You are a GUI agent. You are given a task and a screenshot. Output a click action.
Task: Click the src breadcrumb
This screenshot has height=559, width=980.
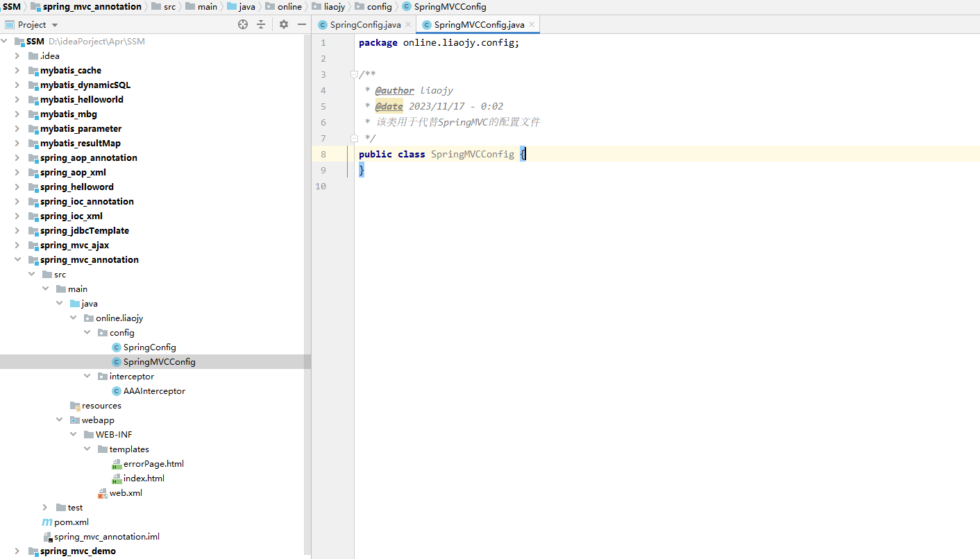click(164, 6)
